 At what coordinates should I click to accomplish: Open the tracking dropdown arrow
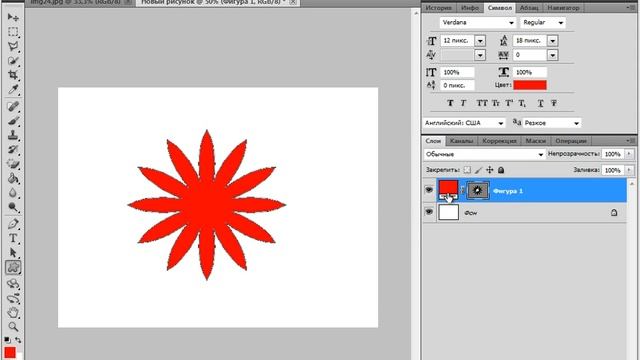tap(552, 55)
